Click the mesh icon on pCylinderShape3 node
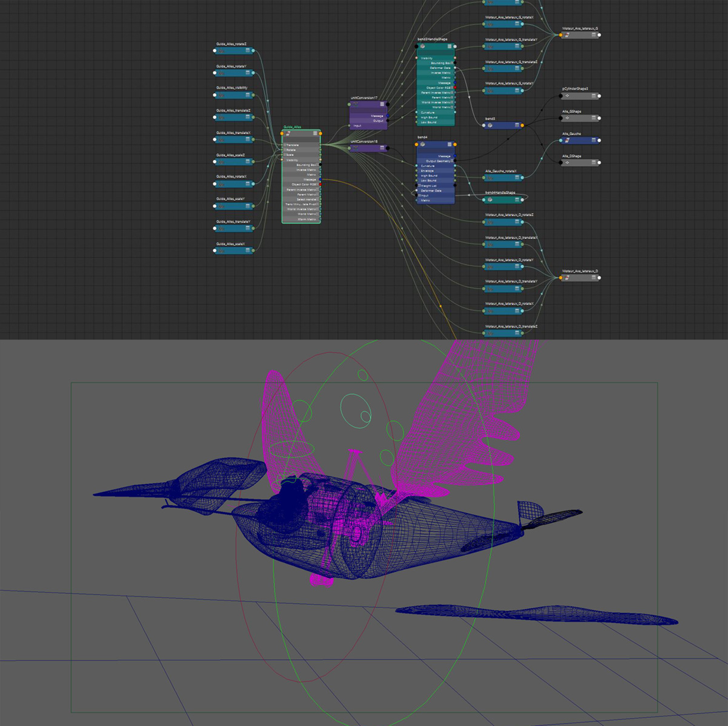This screenshot has width=728, height=726. tap(567, 96)
